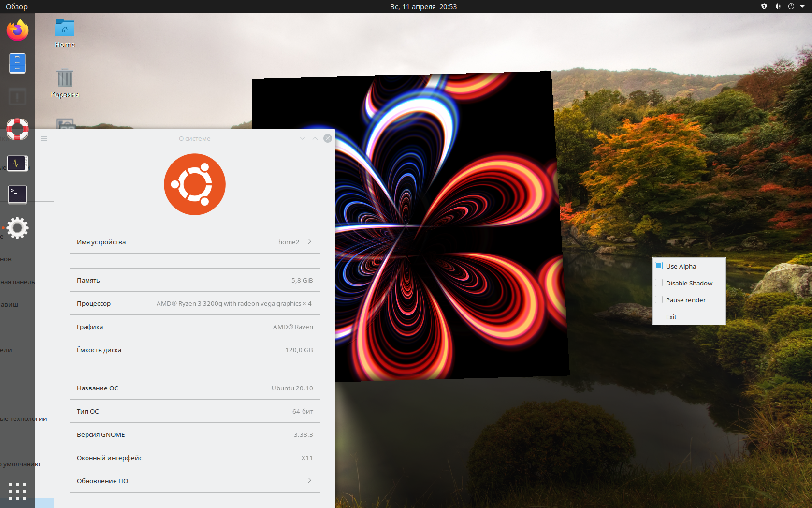Screen dimensions: 812x508
Task: Check the Pause render option
Action: (659, 299)
